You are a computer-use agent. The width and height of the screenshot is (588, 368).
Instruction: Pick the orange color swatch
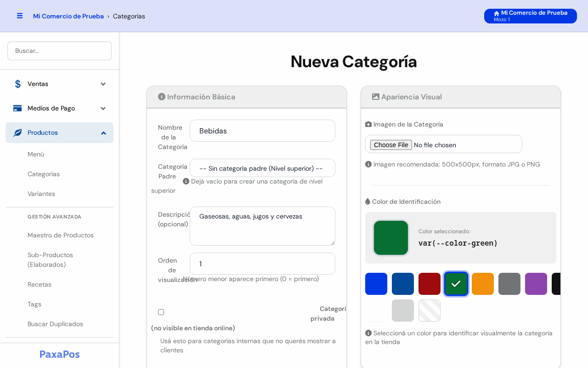click(483, 284)
